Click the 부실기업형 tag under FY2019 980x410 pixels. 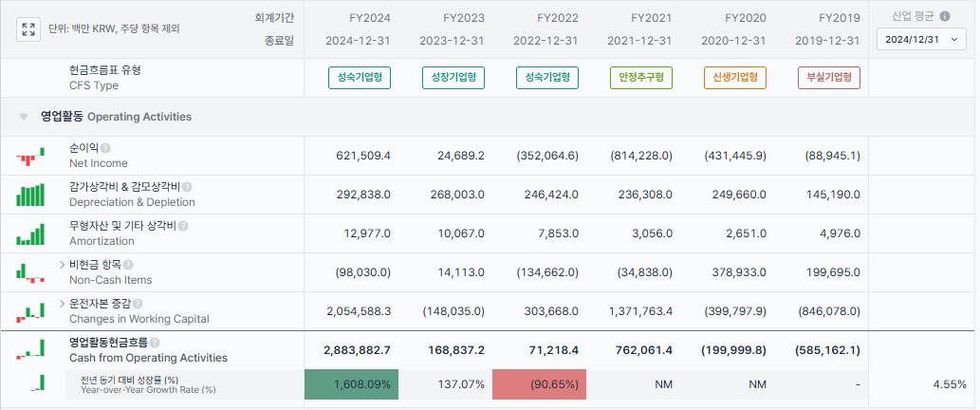(829, 78)
